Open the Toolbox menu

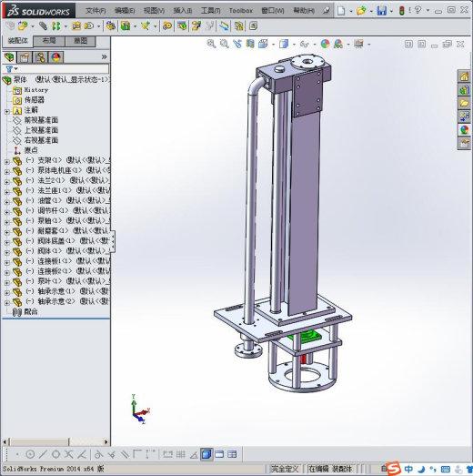point(241,11)
